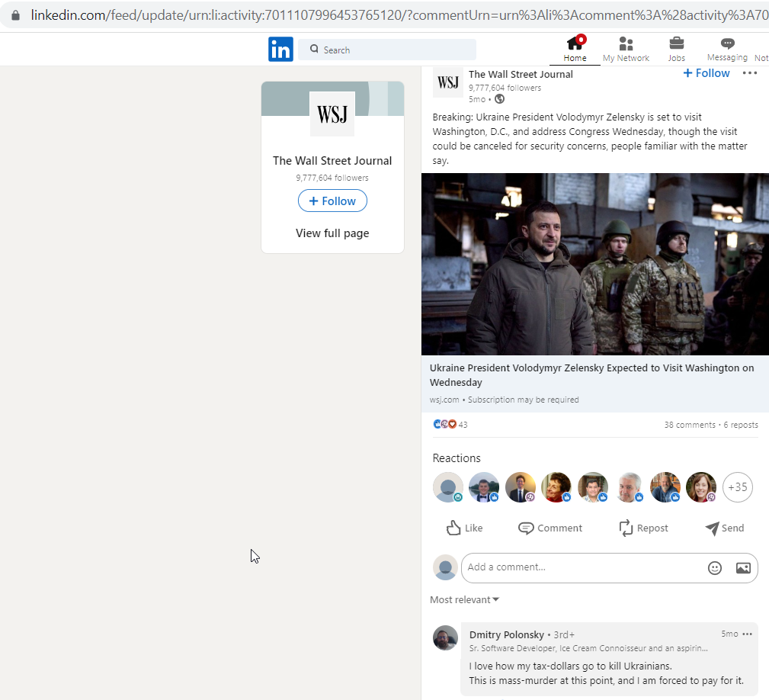Repost the WSJ article
Viewport: 769px width, 700px height.
click(x=643, y=528)
